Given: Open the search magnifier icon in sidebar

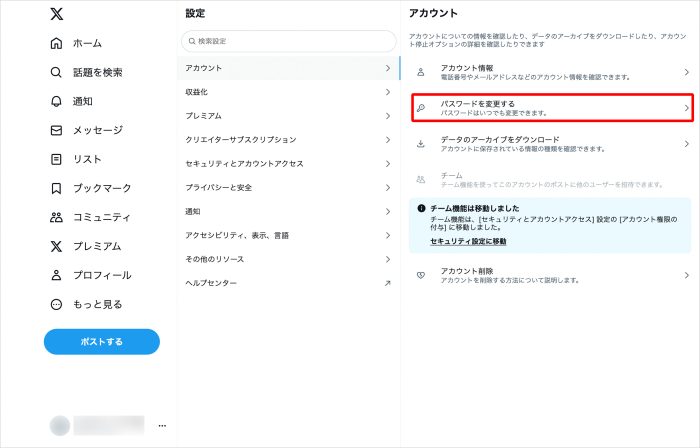Looking at the screenshot, I should [x=56, y=72].
